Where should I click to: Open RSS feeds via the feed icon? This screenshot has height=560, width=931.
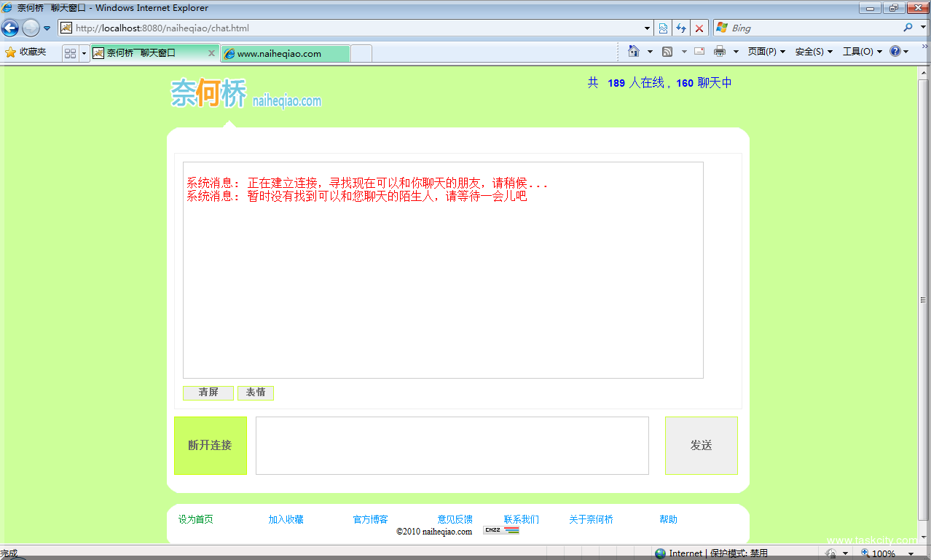coord(667,51)
